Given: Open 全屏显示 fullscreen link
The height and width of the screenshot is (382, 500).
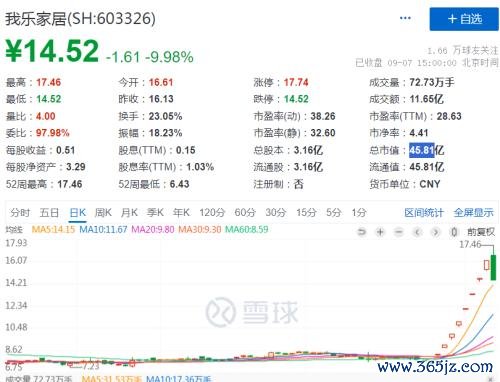Looking at the screenshot, I should click(x=473, y=212).
